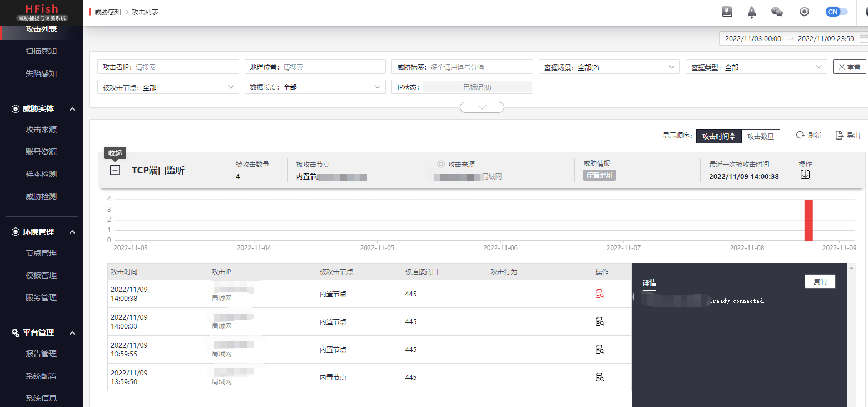Click the 威胁感知 breadcrumb

pos(108,12)
